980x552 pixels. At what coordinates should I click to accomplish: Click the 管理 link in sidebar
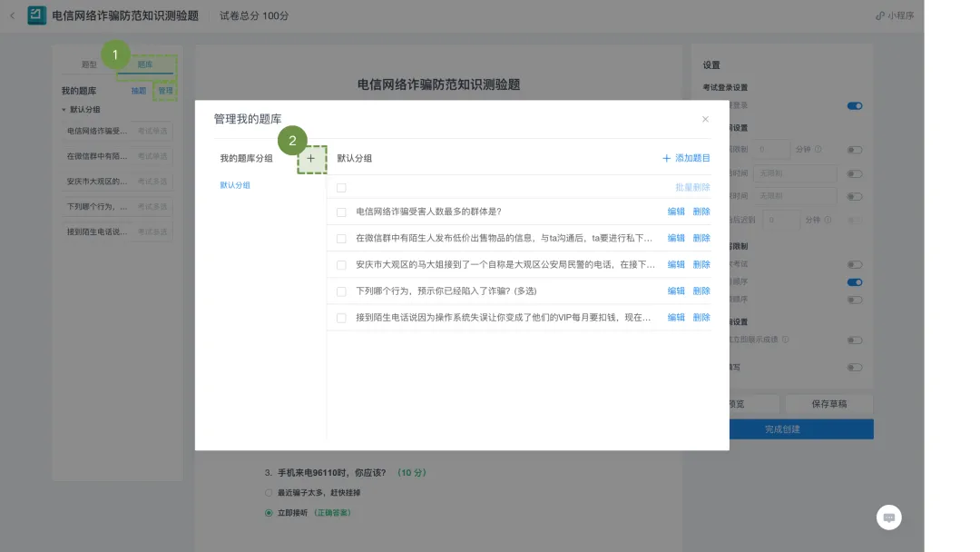click(166, 91)
